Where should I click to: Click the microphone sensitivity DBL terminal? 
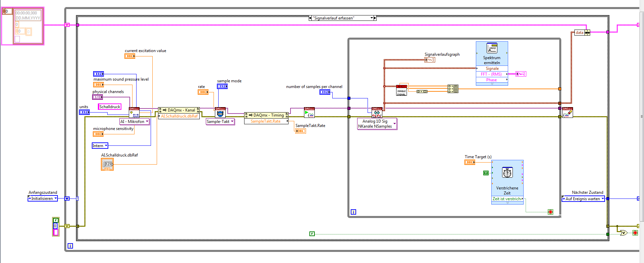98,134
